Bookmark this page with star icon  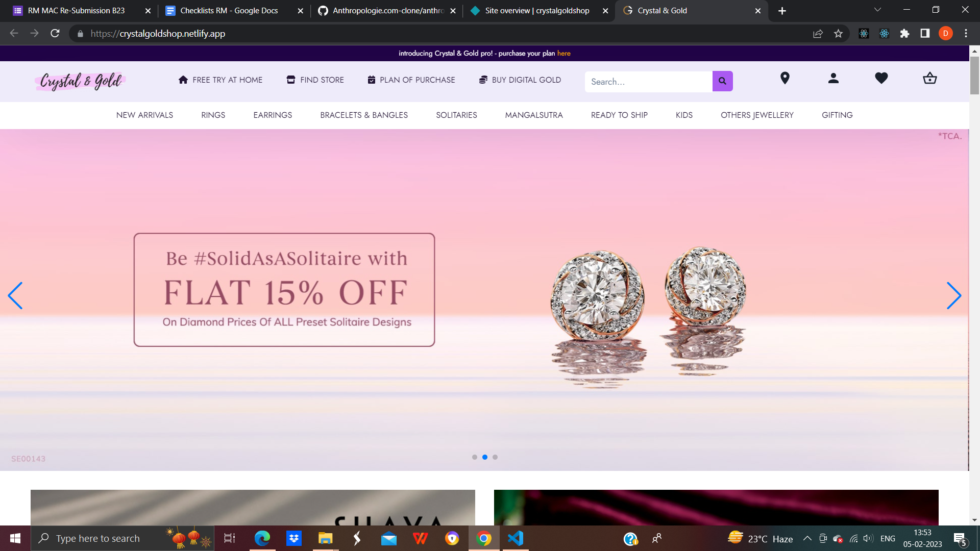[x=838, y=34]
